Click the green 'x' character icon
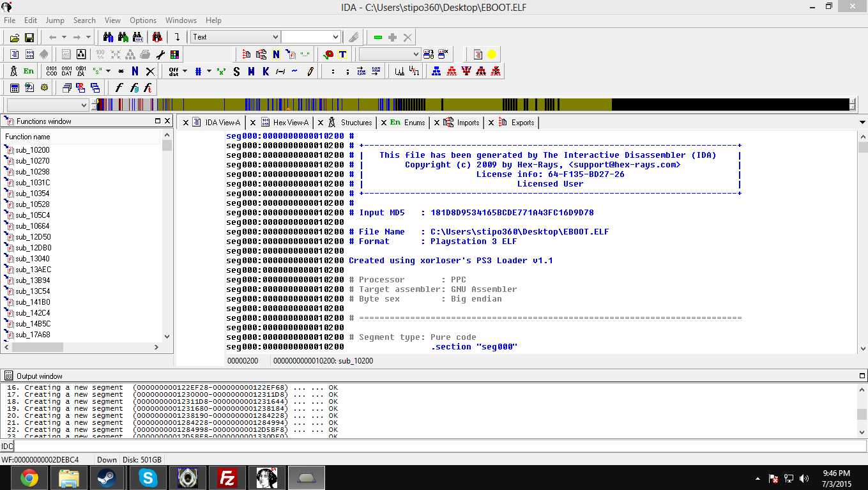 [x=222, y=71]
